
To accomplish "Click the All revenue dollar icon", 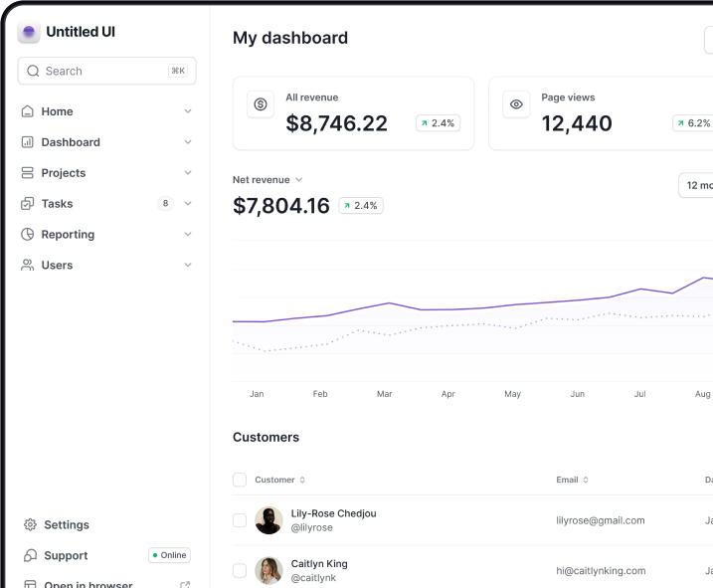I will 261,104.
